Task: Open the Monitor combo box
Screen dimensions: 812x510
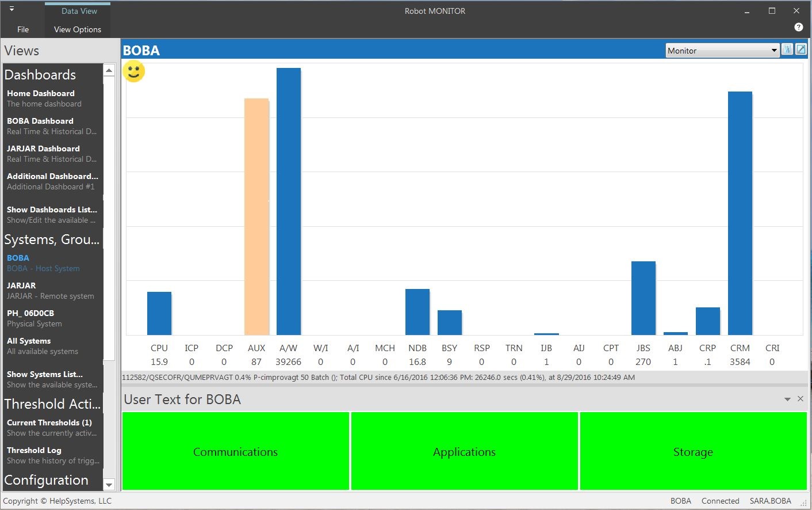Action: click(723, 51)
